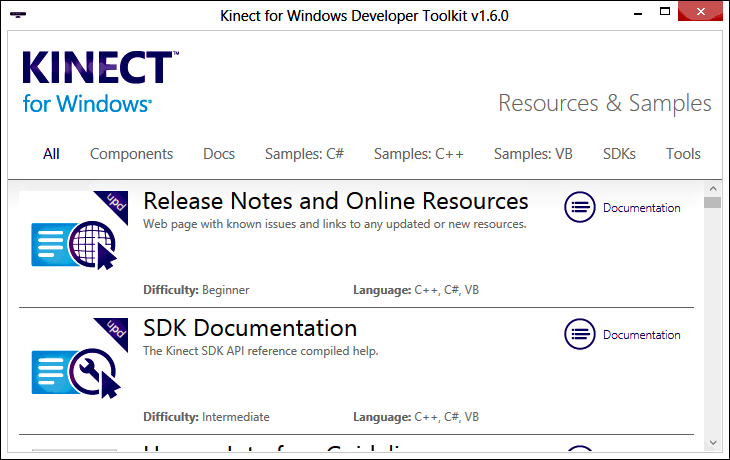Image resolution: width=730 pixels, height=460 pixels.
Task: Open the Tools tab
Action: [x=683, y=154]
